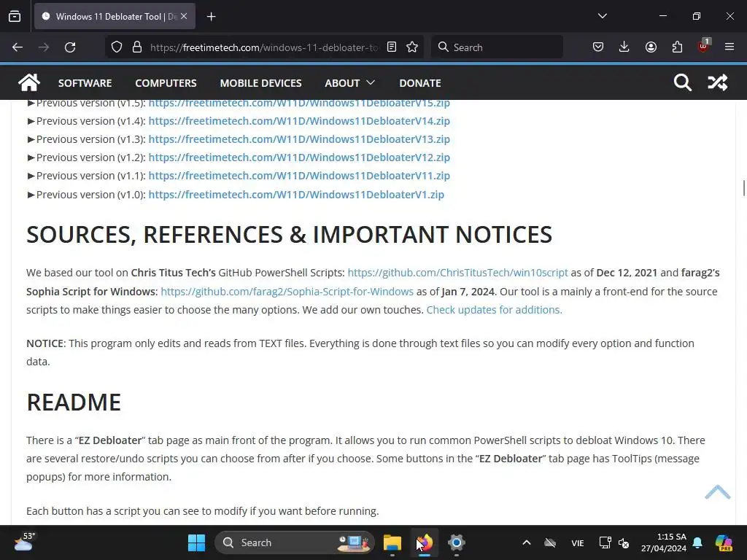Image resolution: width=747 pixels, height=560 pixels.
Task: Open Firefox account icon
Action: 651,47
